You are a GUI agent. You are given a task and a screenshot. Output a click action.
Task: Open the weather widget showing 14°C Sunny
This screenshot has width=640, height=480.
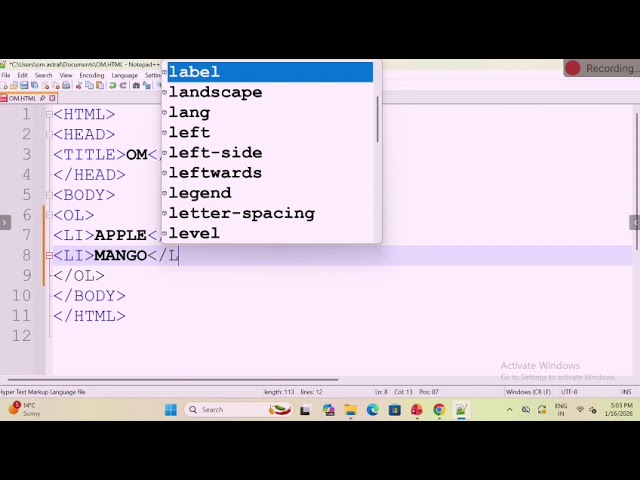pos(24,409)
